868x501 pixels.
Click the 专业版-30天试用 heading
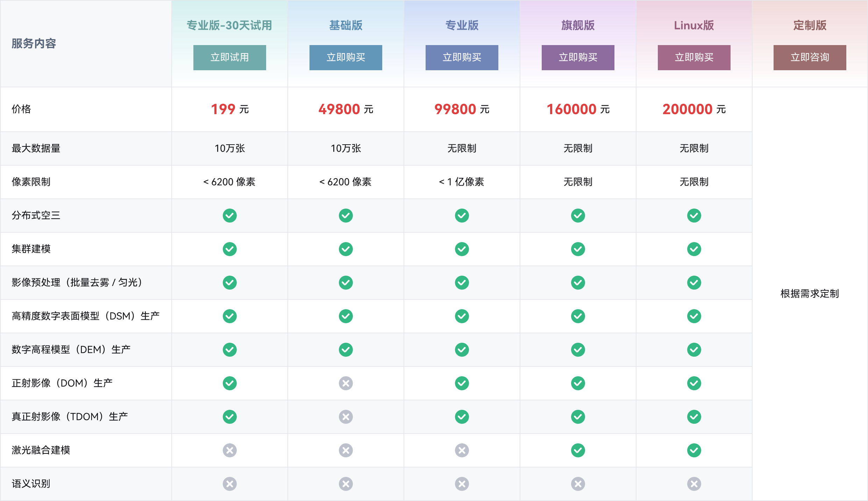(229, 25)
